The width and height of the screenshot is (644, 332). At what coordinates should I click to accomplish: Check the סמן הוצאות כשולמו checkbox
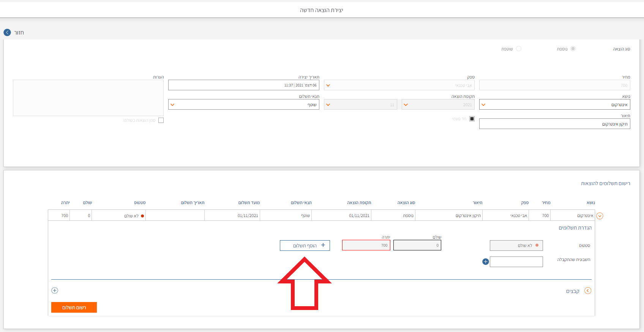161,120
